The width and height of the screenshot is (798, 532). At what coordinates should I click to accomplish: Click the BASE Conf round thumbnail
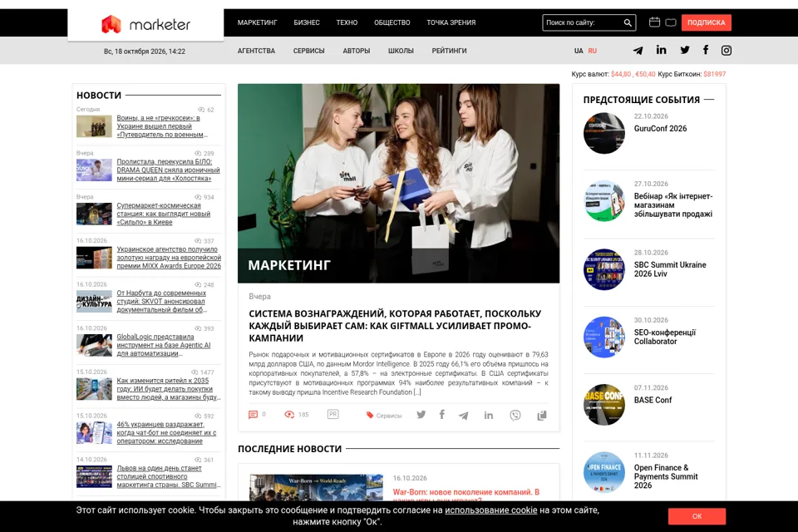point(604,405)
